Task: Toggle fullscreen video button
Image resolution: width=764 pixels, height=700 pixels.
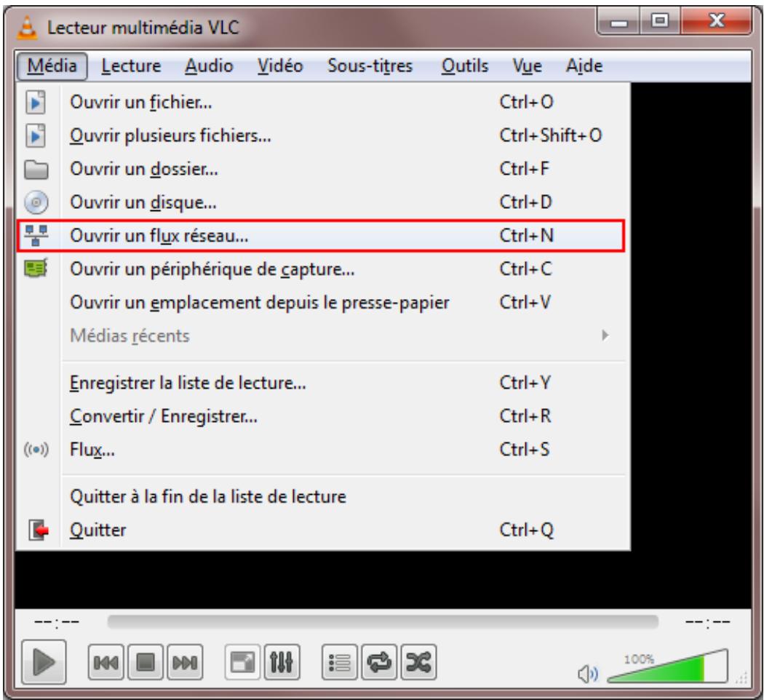Action: [x=242, y=662]
